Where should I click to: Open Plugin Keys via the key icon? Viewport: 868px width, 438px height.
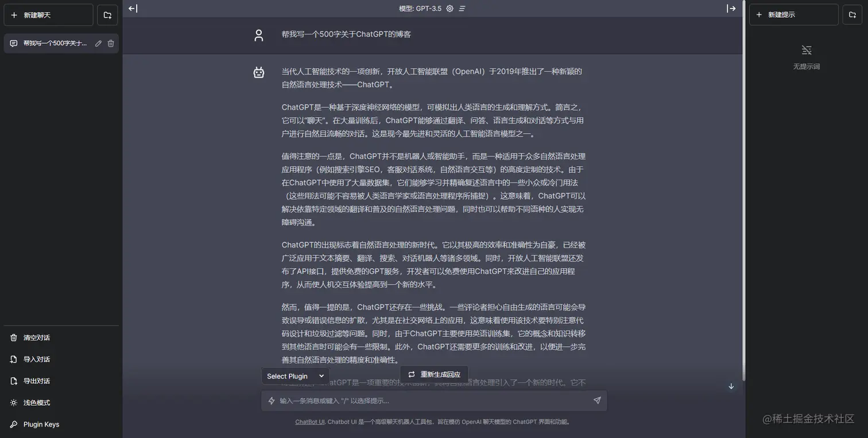click(39, 424)
